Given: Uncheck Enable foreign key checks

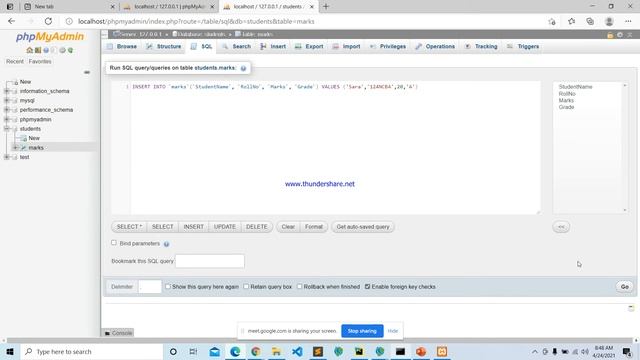Looking at the screenshot, I should 367,287.
